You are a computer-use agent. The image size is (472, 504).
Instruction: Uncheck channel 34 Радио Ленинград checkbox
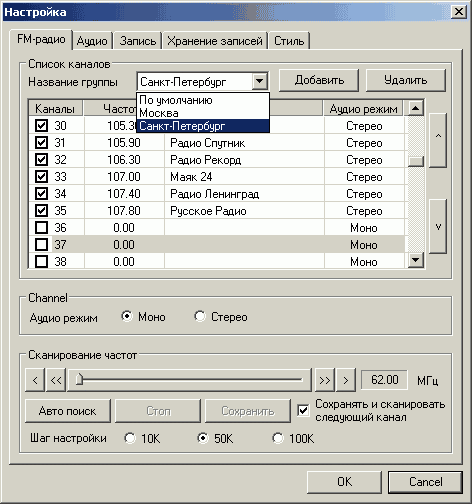click(41, 194)
